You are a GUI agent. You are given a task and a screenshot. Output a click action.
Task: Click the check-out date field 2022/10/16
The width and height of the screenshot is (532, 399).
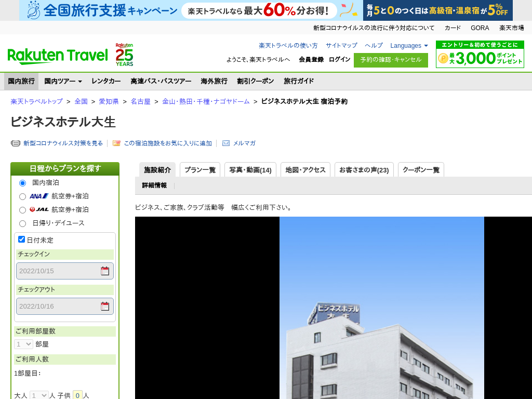point(65,306)
